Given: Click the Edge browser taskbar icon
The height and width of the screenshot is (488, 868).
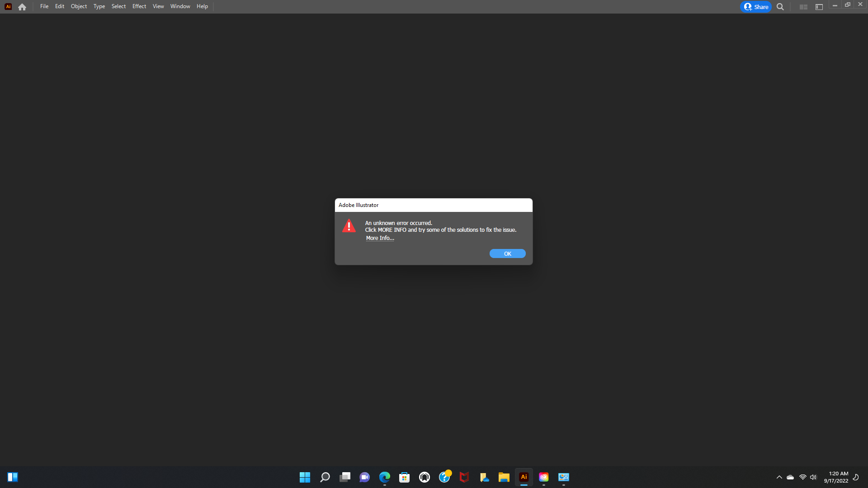Looking at the screenshot, I should 385,477.
